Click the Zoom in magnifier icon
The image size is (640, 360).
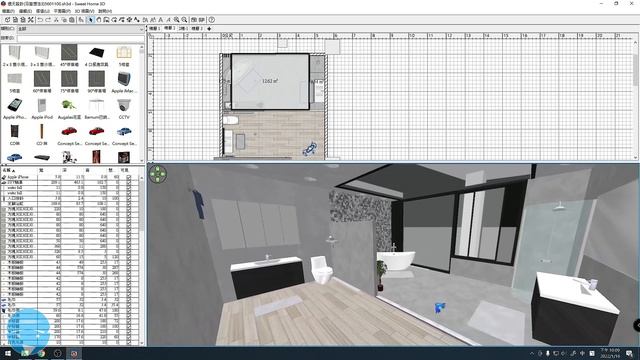click(176, 20)
